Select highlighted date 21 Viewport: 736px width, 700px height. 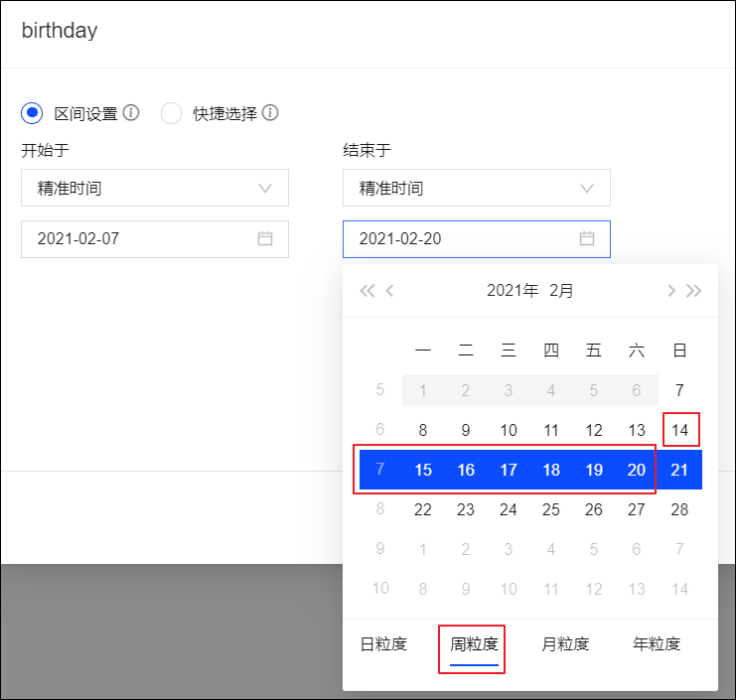pos(679,470)
